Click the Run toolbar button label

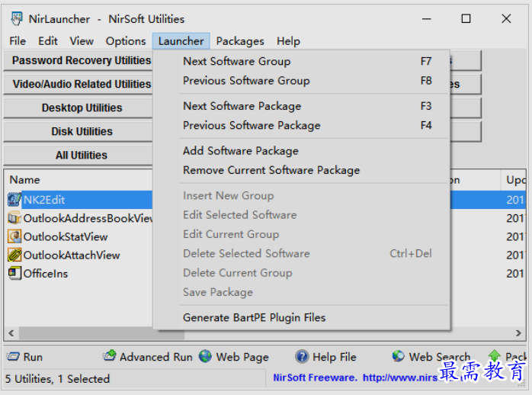(33, 357)
